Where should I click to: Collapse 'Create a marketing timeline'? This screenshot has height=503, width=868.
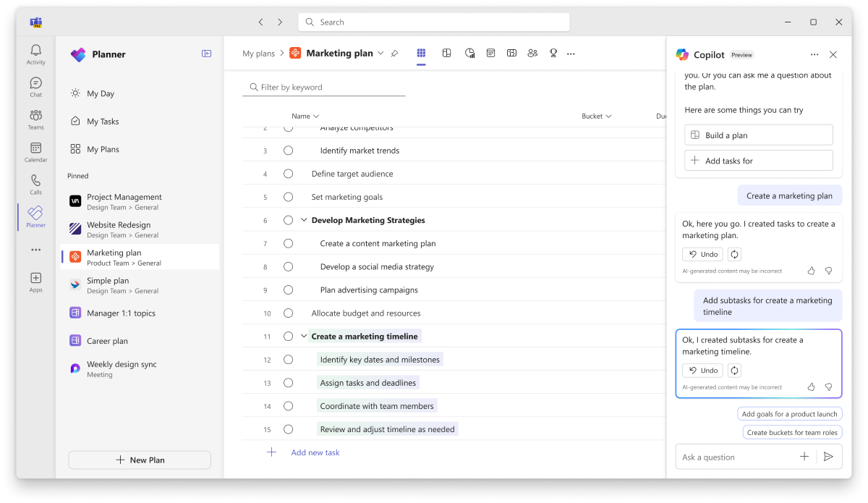coord(304,336)
